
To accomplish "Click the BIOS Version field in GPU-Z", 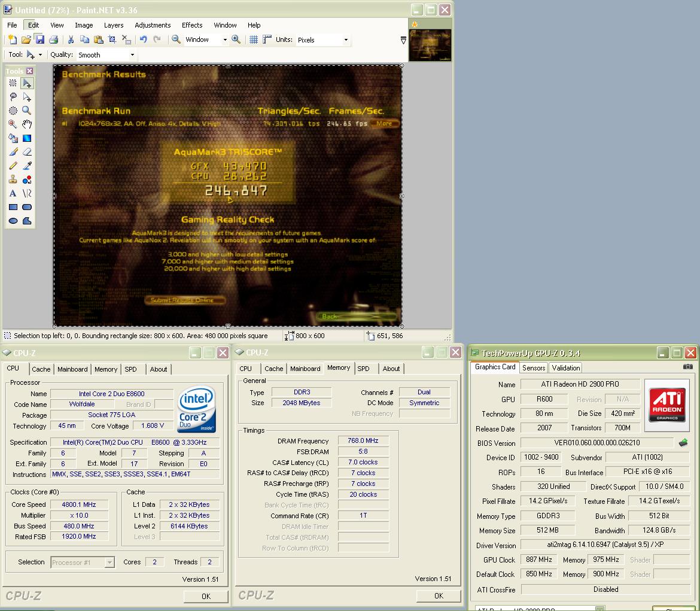I will [x=597, y=443].
